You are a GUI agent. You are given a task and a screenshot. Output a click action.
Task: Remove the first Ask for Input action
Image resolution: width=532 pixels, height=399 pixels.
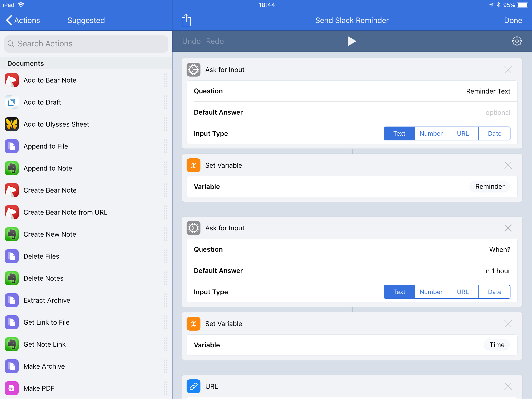pos(508,70)
